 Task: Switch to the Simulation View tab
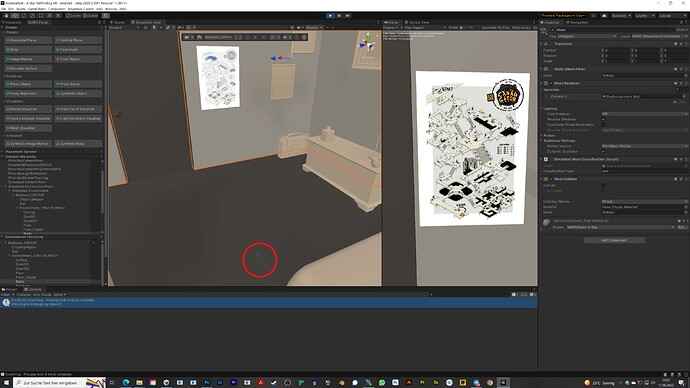(x=147, y=22)
